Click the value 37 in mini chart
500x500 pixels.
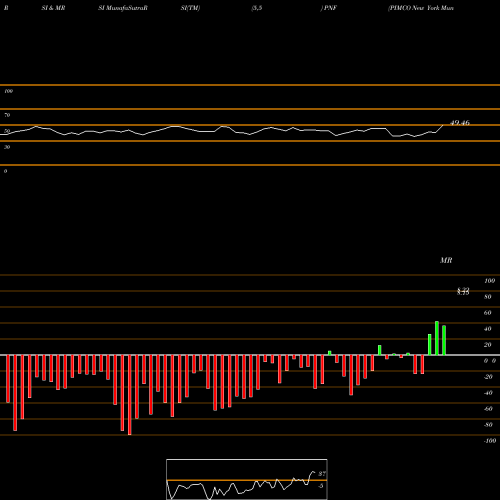322,474
